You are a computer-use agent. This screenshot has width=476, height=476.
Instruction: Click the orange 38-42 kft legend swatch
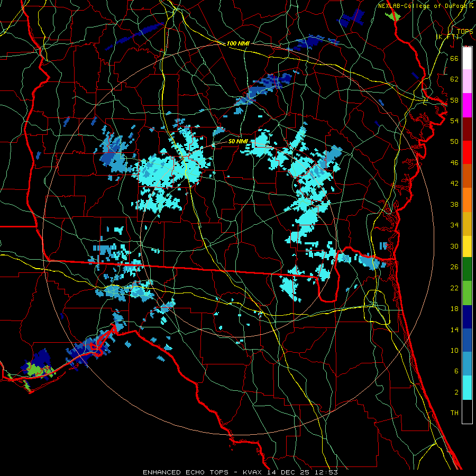467,200
